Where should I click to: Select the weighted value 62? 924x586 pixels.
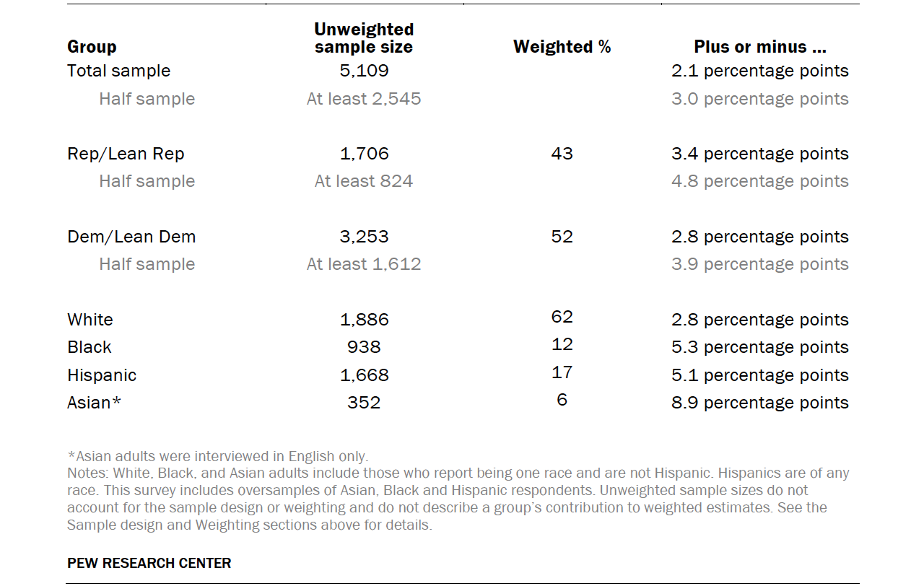click(x=562, y=317)
